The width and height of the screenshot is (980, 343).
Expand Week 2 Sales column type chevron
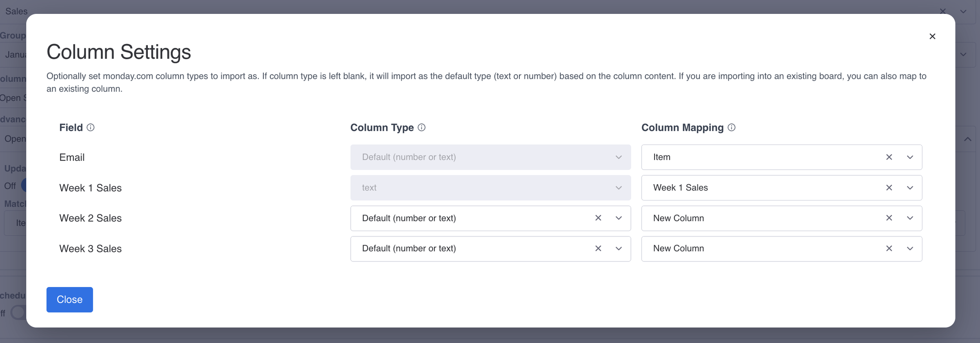(619, 218)
